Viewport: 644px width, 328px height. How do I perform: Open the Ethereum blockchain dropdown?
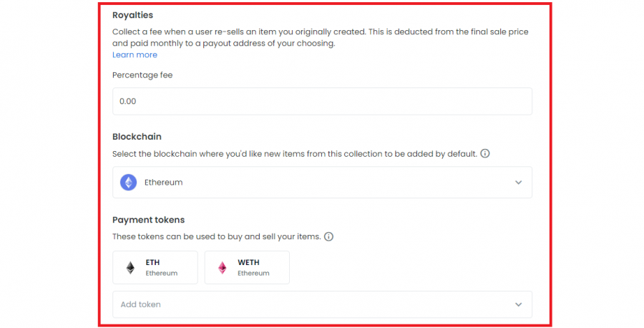pyautogui.click(x=322, y=182)
